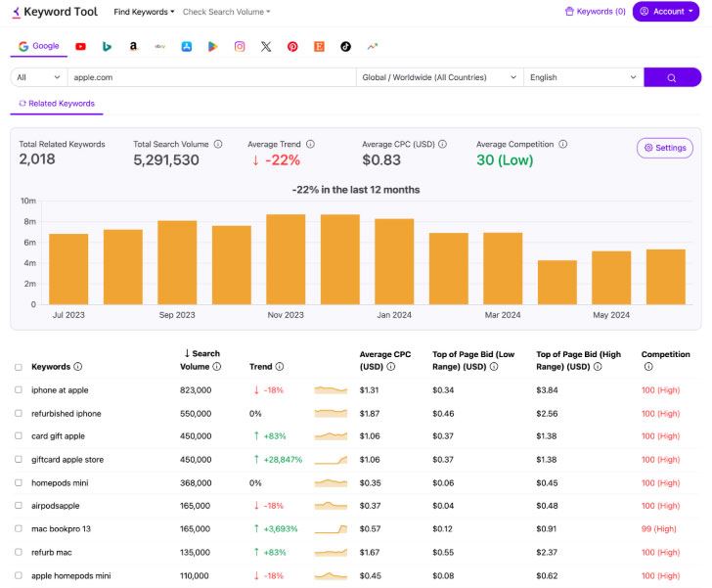Image resolution: width=712 pixels, height=588 pixels.
Task: Click the info icon next to Trend column header
Action: point(280,366)
